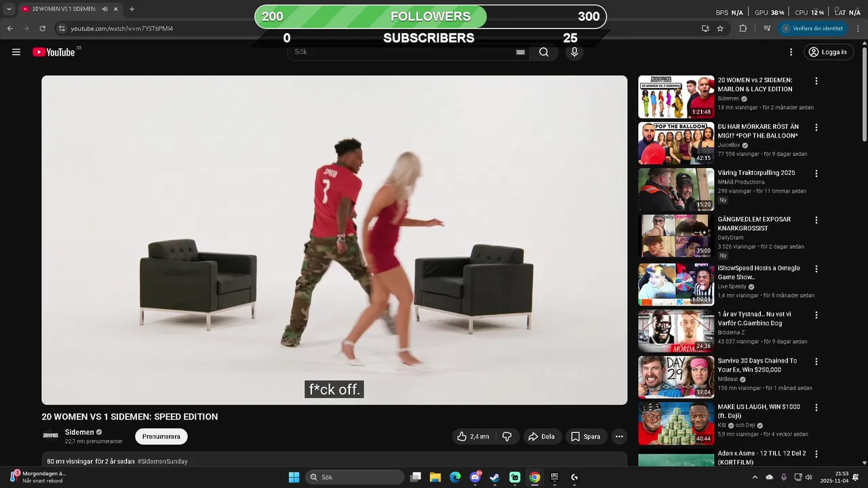This screenshot has height=488, width=868.
Task: Open Survive 30 Days Chained title
Action: click(757, 365)
